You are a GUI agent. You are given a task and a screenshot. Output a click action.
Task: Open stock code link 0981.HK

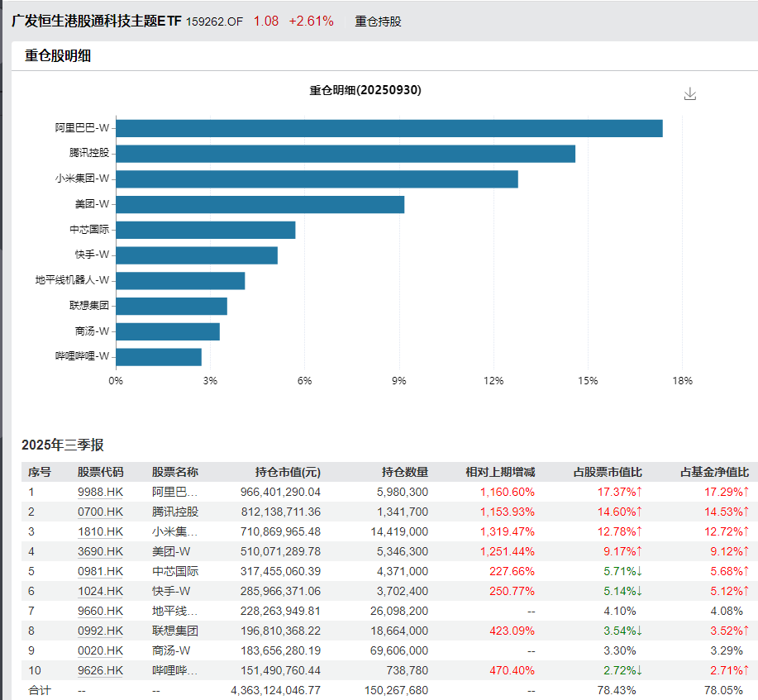click(101, 571)
